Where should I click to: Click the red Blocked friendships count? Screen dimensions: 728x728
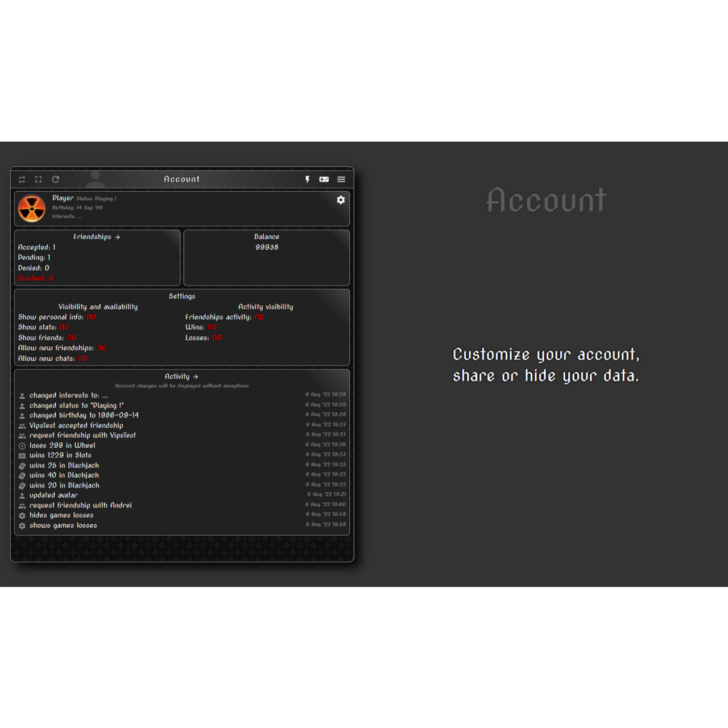tap(35, 278)
